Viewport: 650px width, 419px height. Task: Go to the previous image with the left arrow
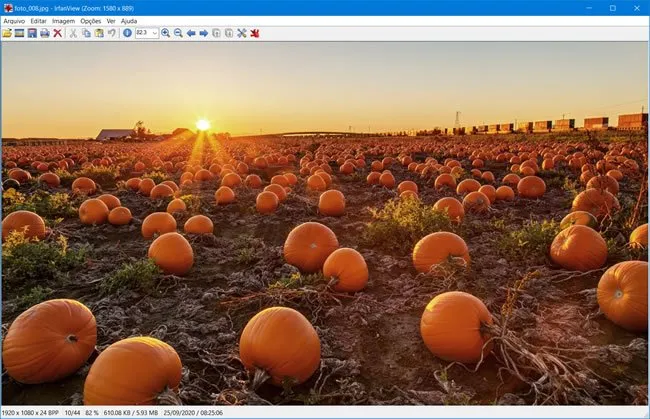click(191, 33)
